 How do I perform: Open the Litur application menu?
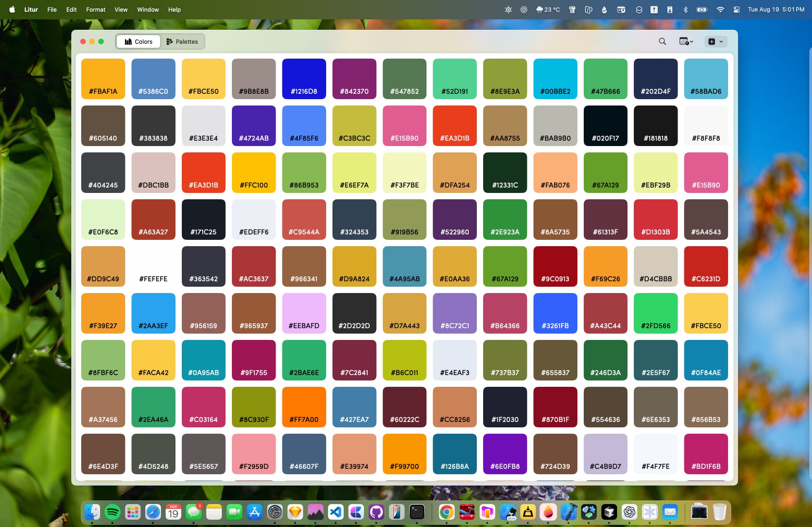point(31,9)
